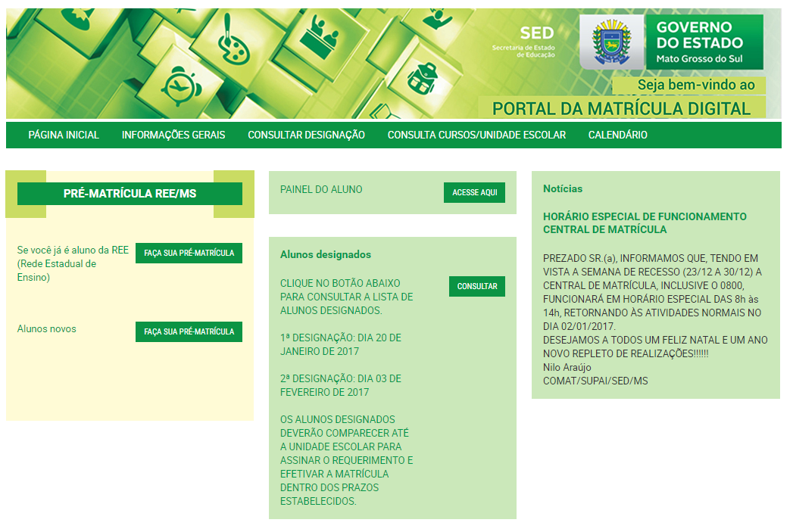Select CONSULTAR DESIGNAÇÃO menu item
This screenshot has height=532, width=793.
pos(306,135)
